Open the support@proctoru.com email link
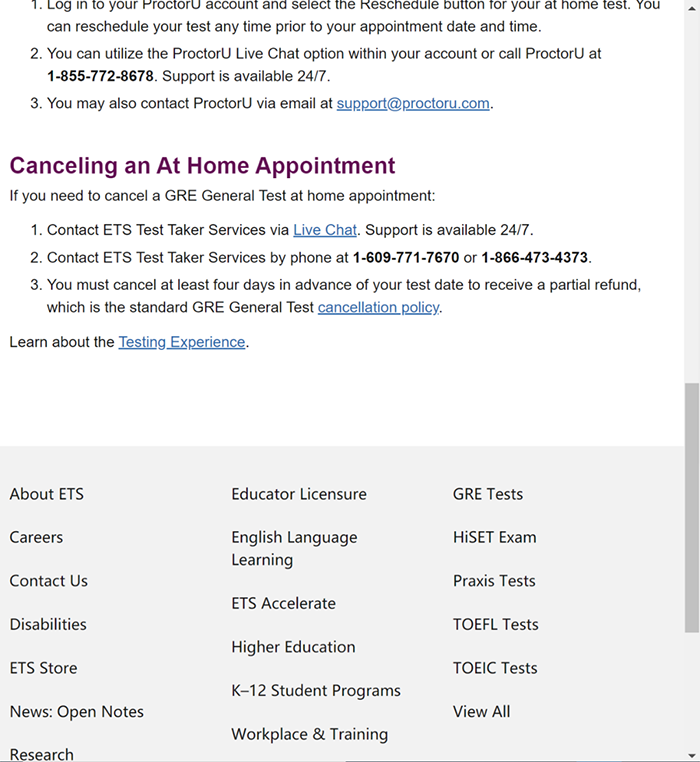 coord(413,103)
